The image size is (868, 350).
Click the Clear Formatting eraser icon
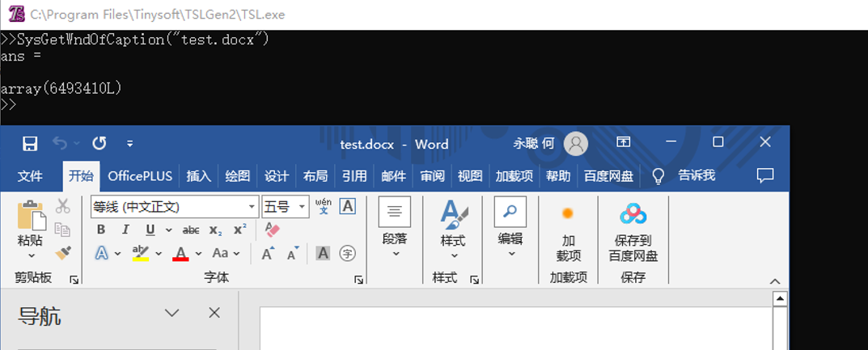point(273,230)
